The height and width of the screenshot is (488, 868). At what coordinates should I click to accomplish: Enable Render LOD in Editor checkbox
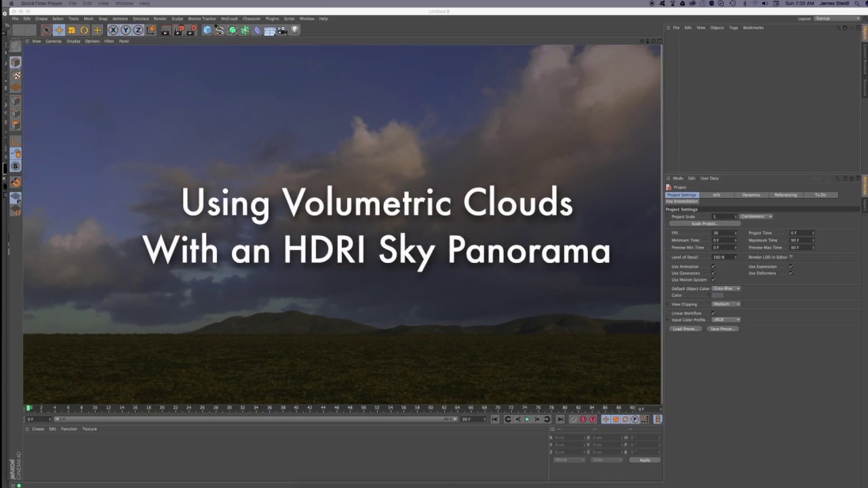coord(791,257)
